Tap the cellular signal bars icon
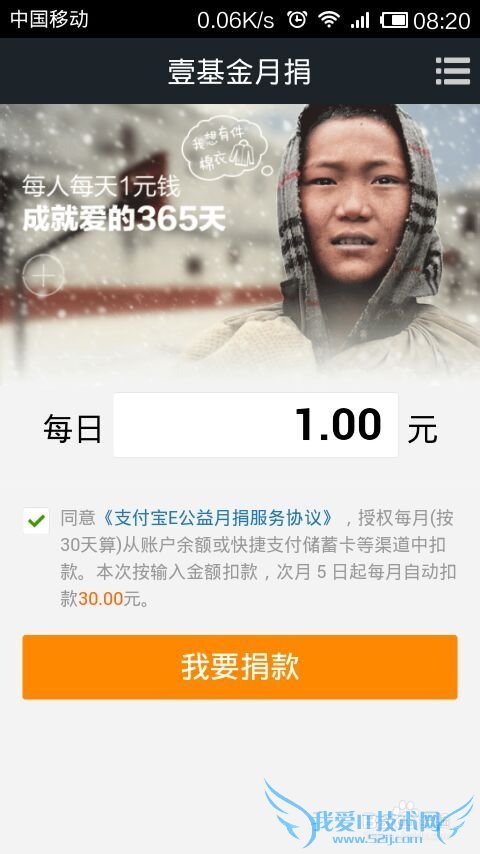The image size is (480, 854). tap(360, 20)
